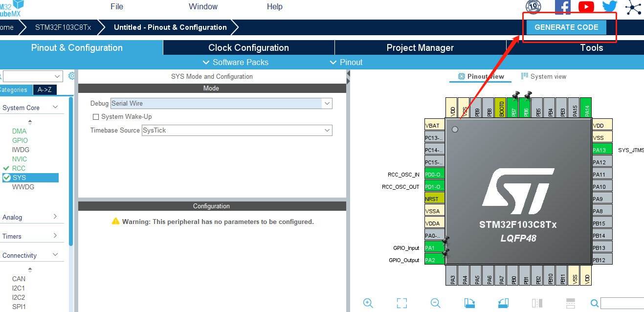644x312 pixels.
Task: Open the categories settings gear icon
Action: click(72, 76)
